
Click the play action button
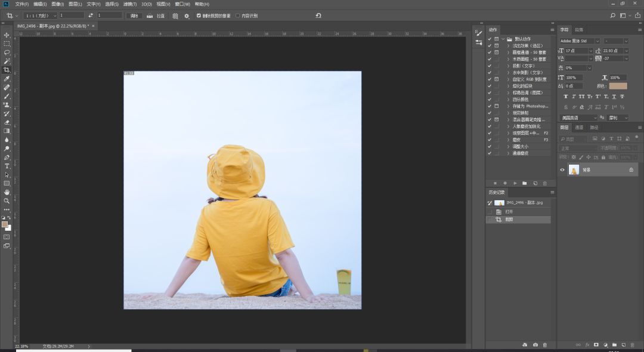[x=515, y=183]
